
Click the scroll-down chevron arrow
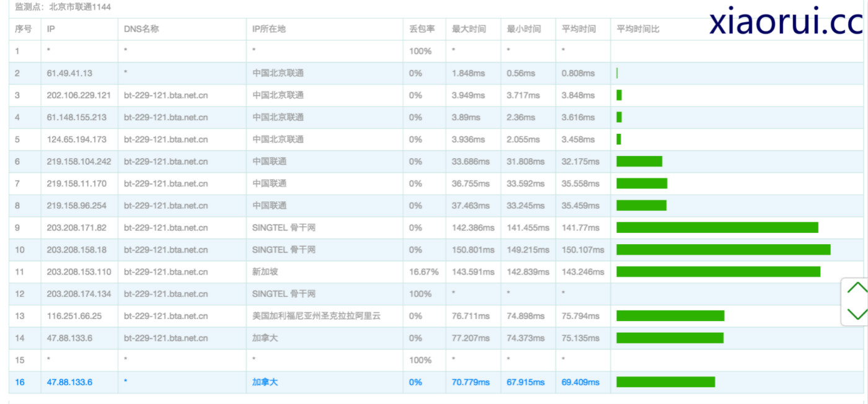(x=857, y=313)
